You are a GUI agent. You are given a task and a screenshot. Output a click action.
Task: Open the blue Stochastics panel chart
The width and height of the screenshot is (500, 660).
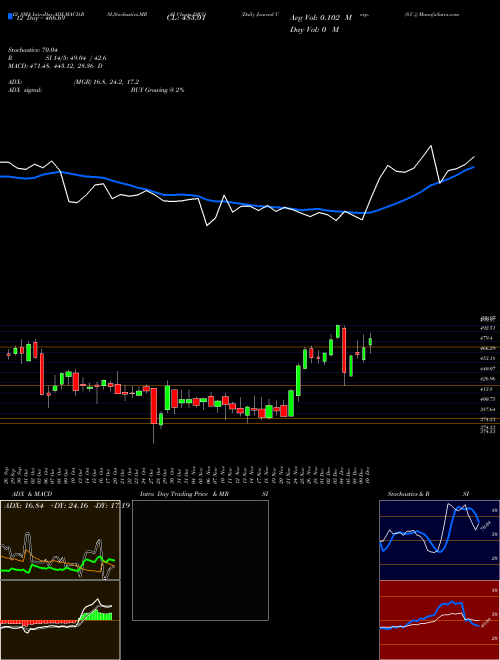[439, 540]
